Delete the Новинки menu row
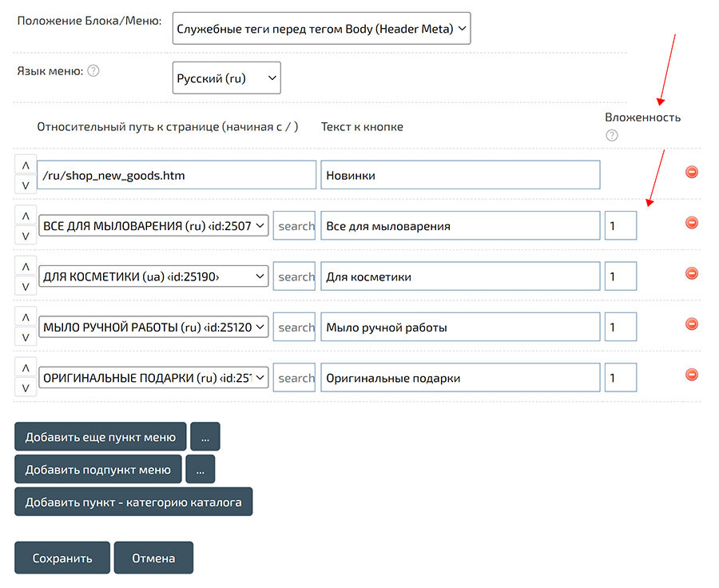719x588 pixels. (692, 172)
